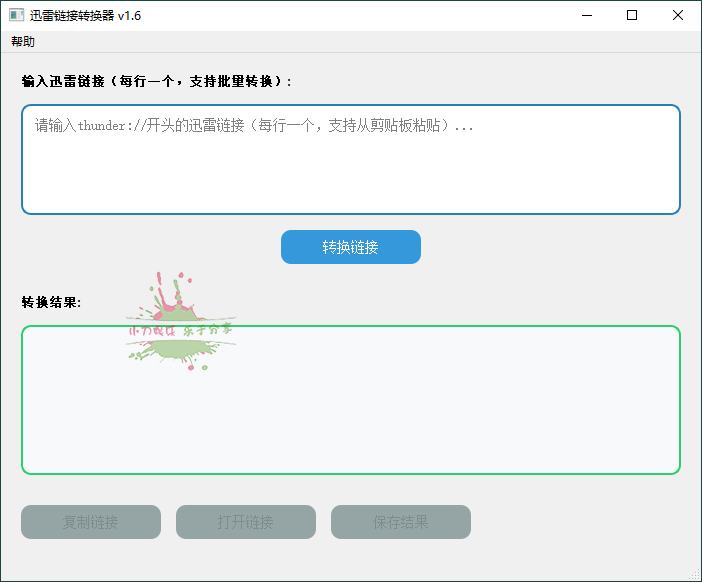Click blank area right of 保存结果 button
This screenshot has width=702, height=582.
[580, 522]
